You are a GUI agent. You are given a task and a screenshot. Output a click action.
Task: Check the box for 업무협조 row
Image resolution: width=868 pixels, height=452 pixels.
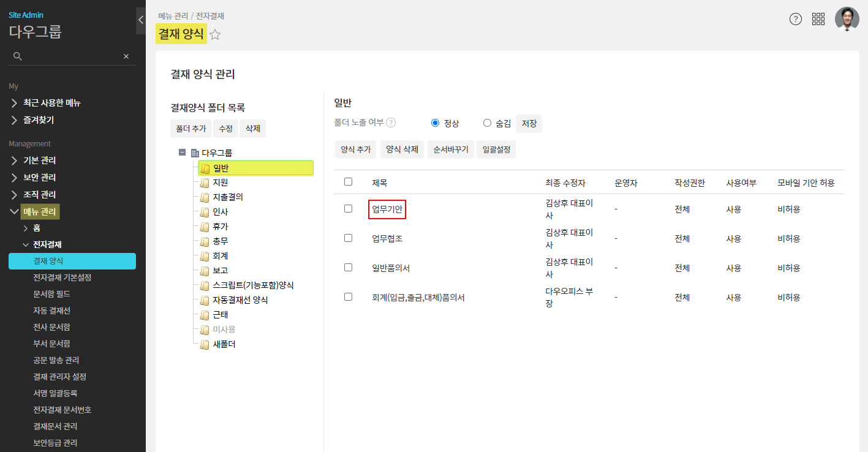pyautogui.click(x=348, y=238)
